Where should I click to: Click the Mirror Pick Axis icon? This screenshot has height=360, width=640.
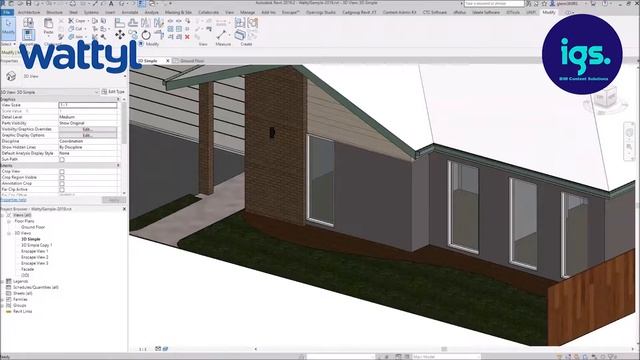(x=146, y=23)
